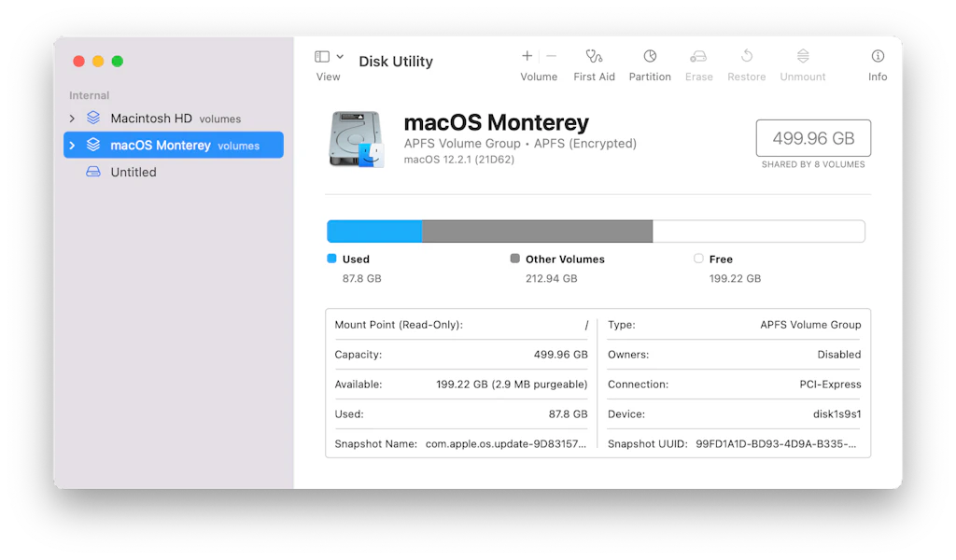
Task: Add a new APFS Volume
Action: (x=527, y=56)
